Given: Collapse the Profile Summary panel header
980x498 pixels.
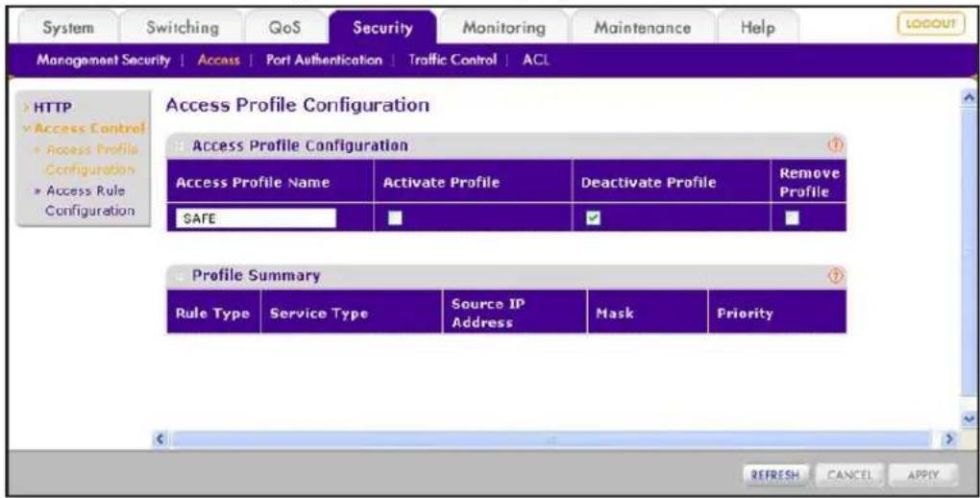Looking at the screenshot, I should (505, 275).
